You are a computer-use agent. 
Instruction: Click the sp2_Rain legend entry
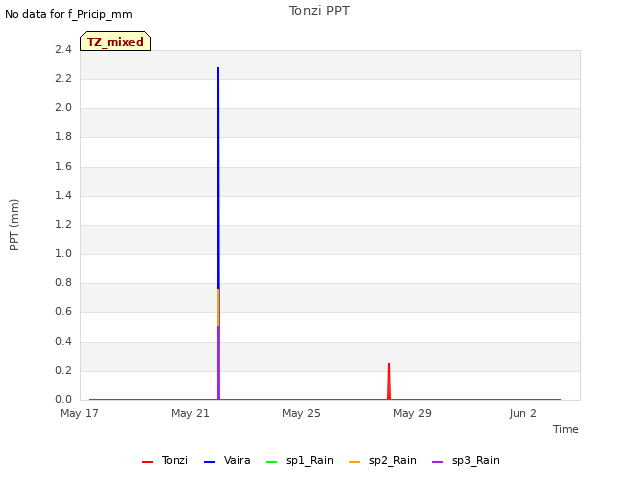tap(383, 460)
